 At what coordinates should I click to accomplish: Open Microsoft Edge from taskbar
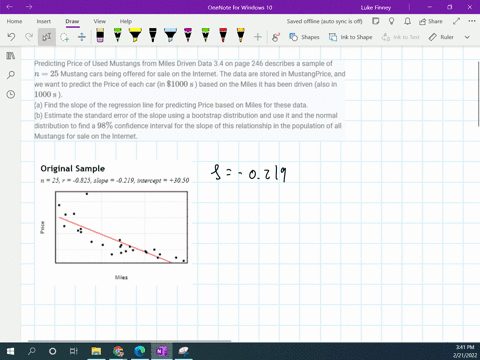point(140,351)
